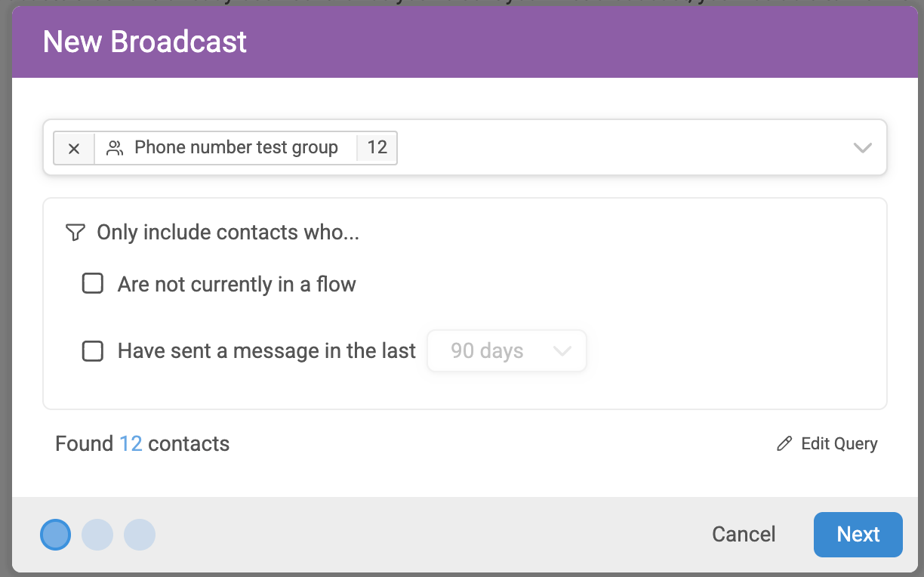Select the 'Phone number test group' label
Image resolution: width=924 pixels, height=577 pixels.
[236, 147]
